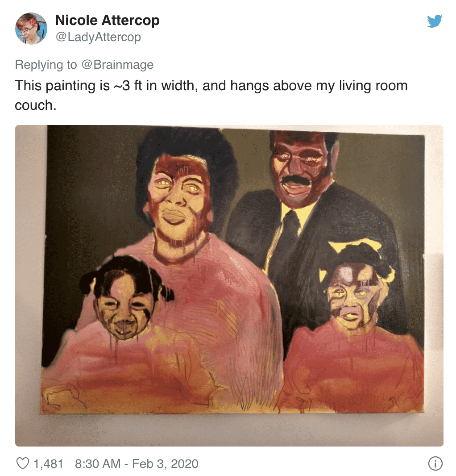Viewport: 456px width, 476px height.
Task: Open the info circle icon
Action: coord(435,463)
